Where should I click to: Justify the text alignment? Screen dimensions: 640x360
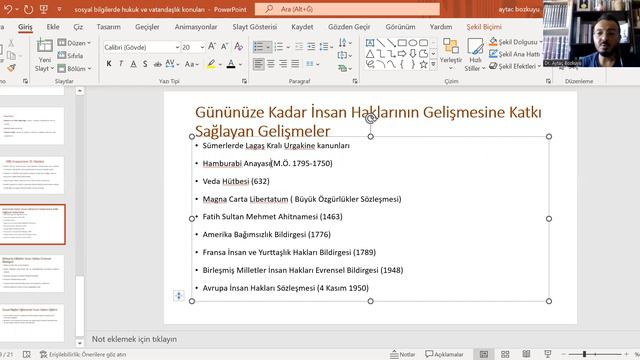point(295,64)
